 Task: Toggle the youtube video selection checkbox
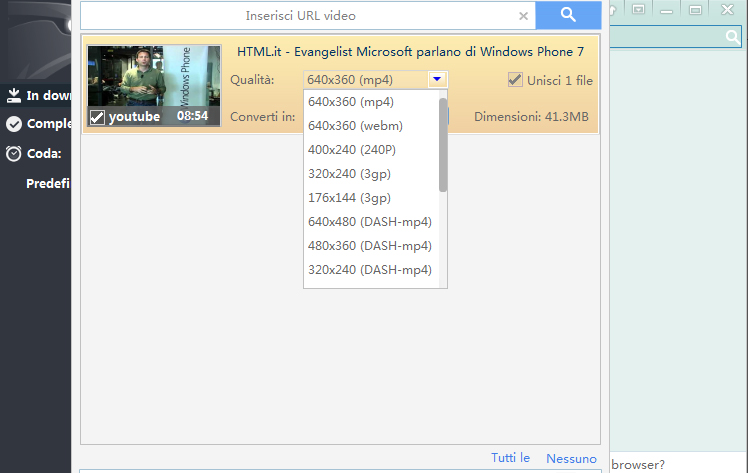(x=97, y=117)
